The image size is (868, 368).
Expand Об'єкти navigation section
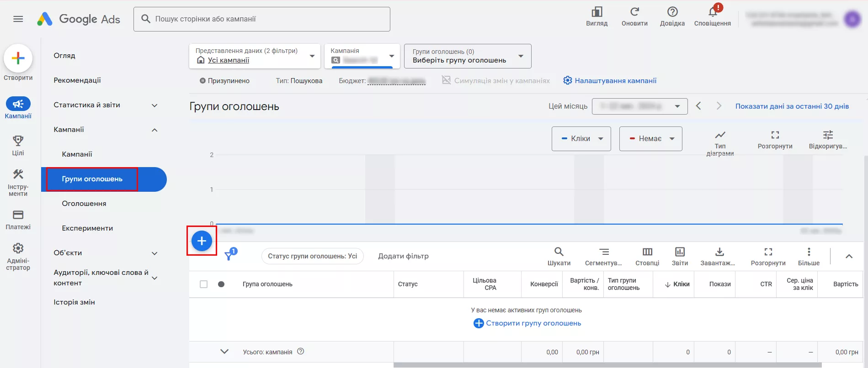154,253
